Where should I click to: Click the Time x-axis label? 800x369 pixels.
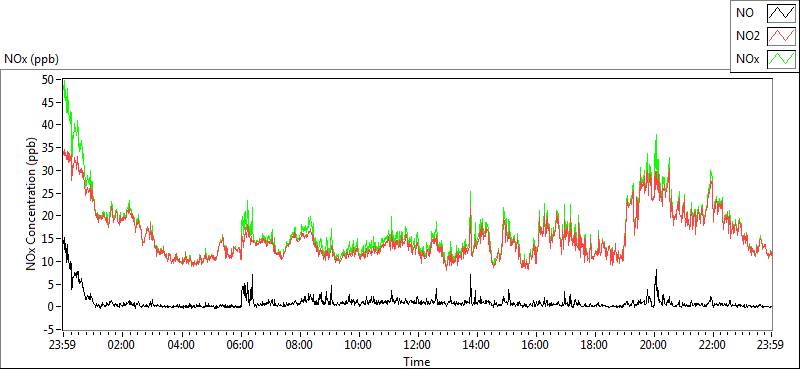point(417,362)
